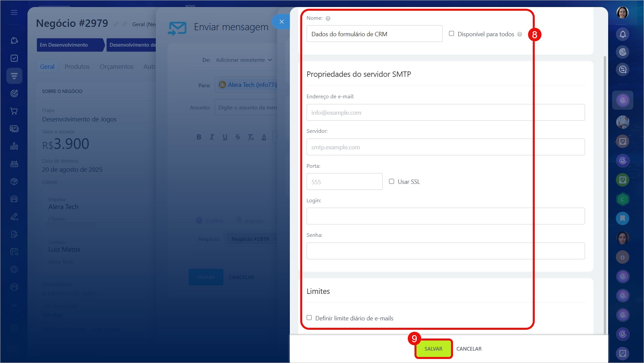Click CANCELAR next to SALVAR
The image size is (644, 363).
coord(469,349)
